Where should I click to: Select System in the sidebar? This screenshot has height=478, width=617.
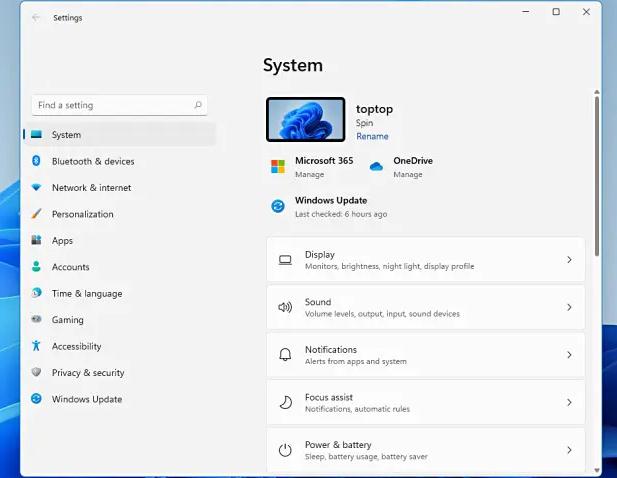(x=120, y=135)
